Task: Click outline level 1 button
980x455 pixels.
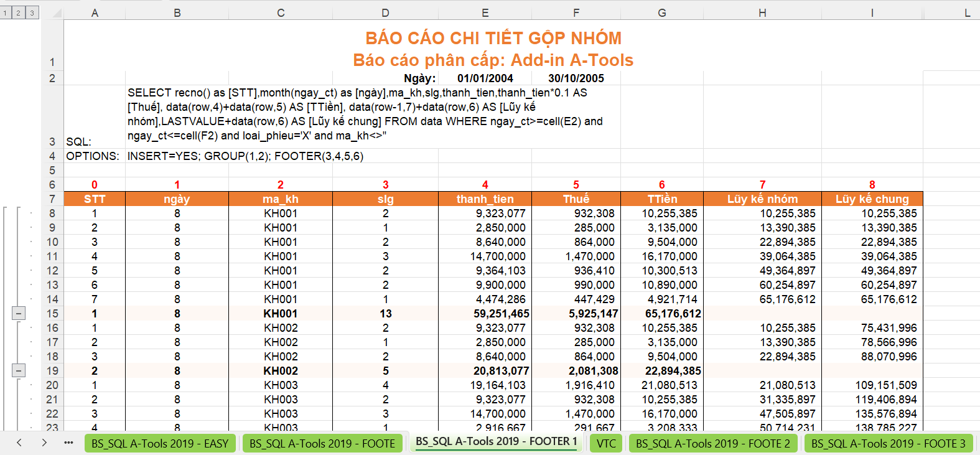Action: click(5, 12)
